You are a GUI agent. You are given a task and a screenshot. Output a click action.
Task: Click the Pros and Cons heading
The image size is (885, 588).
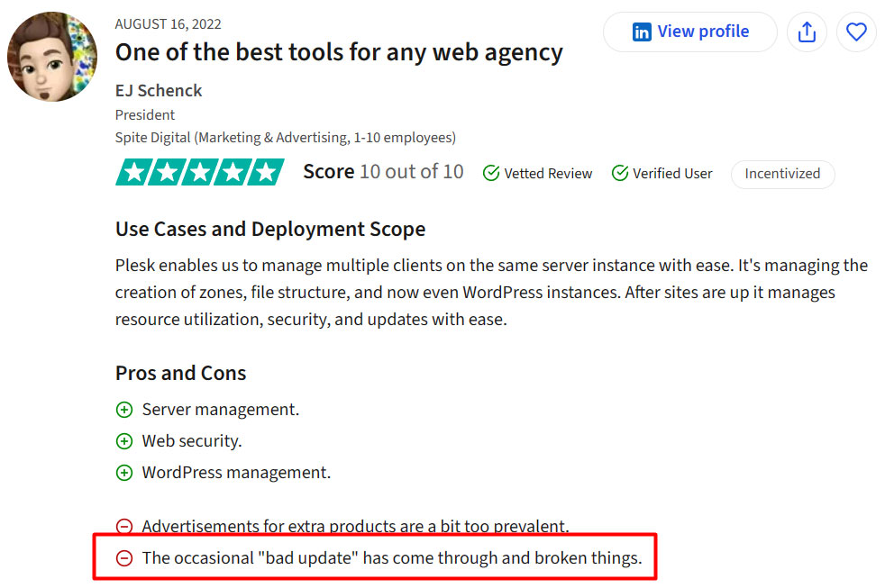[x=180, y=373]
